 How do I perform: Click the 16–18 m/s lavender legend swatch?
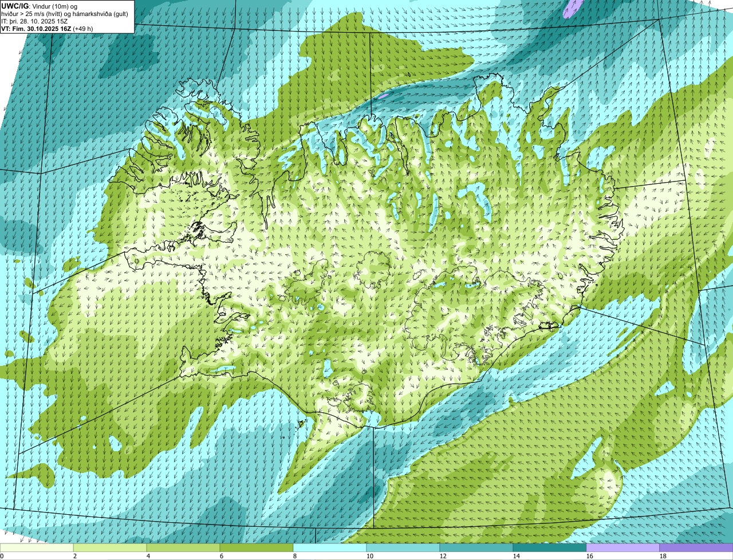tap(623, 548)
